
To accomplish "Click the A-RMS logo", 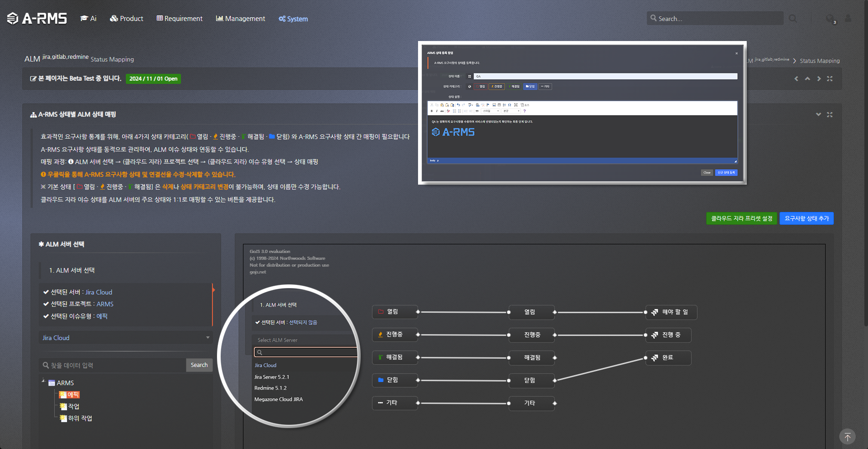I will tap(37, 18).
